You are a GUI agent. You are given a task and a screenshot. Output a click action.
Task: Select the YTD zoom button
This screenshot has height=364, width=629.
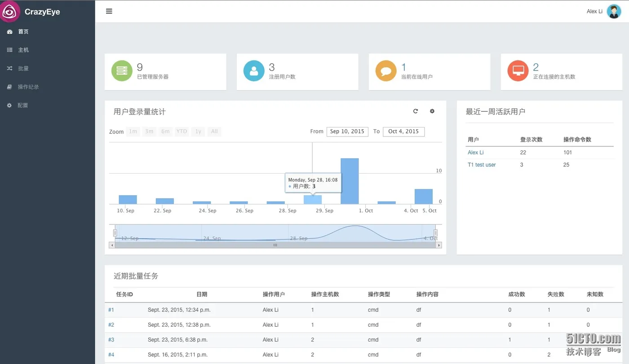[x=182, y=132]
